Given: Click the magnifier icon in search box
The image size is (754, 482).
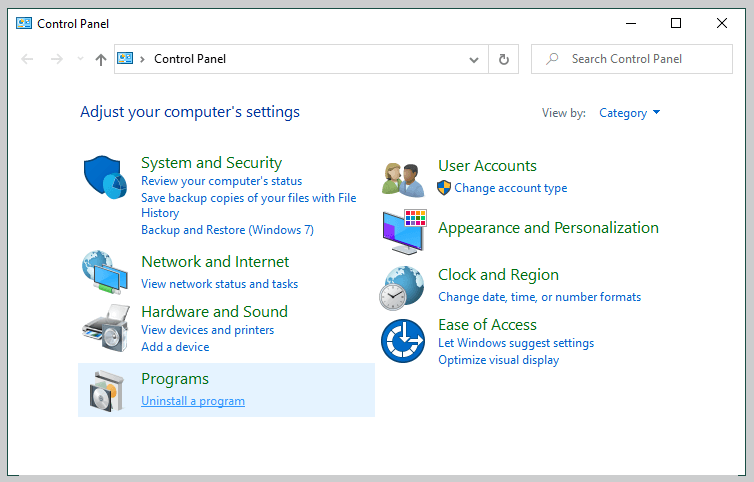Looking at the screenshot, I should click(552, 59).
